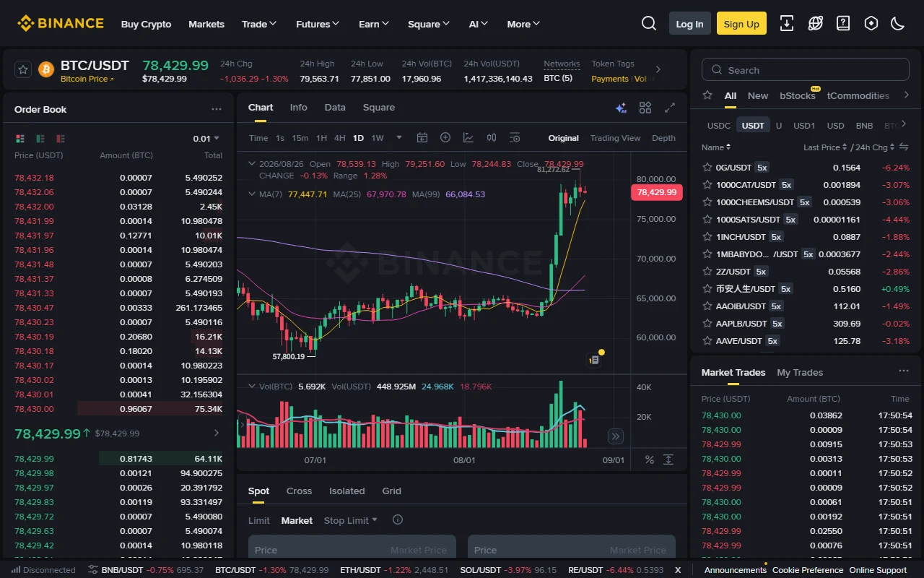Switch chart to Trading View mode

click(x=615, y=138)
